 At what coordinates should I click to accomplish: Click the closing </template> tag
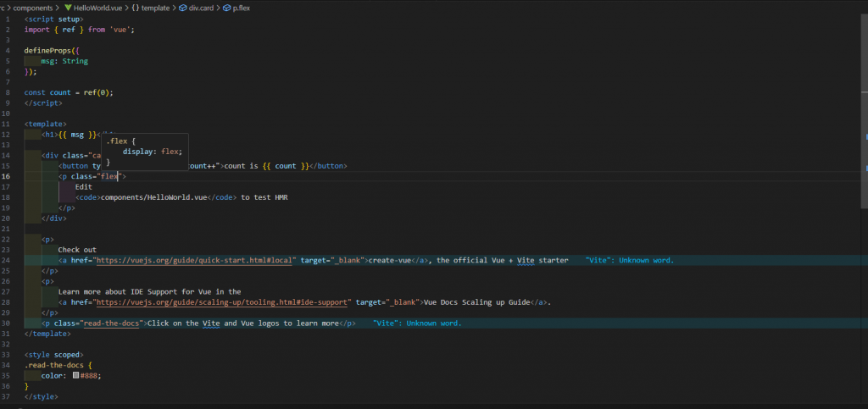click(x=47, y=334)
